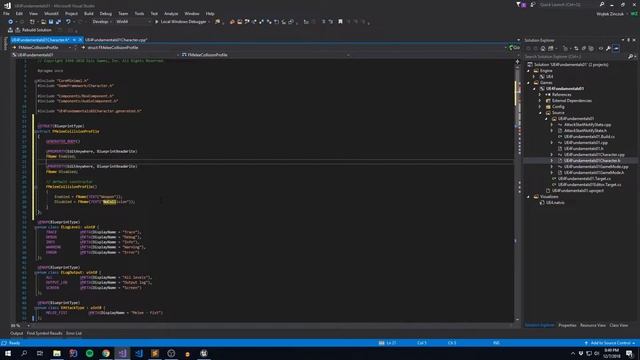Expand the References node

540,95
